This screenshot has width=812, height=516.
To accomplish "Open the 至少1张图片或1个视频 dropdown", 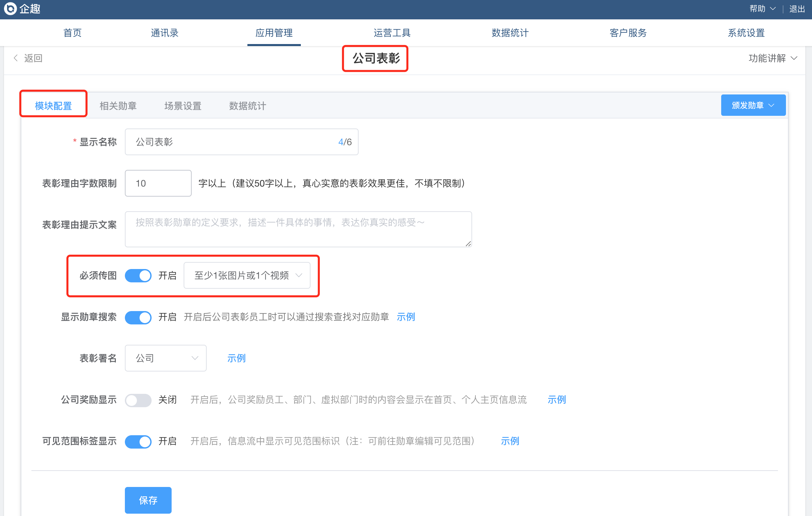I will click(x=247, y=275).
